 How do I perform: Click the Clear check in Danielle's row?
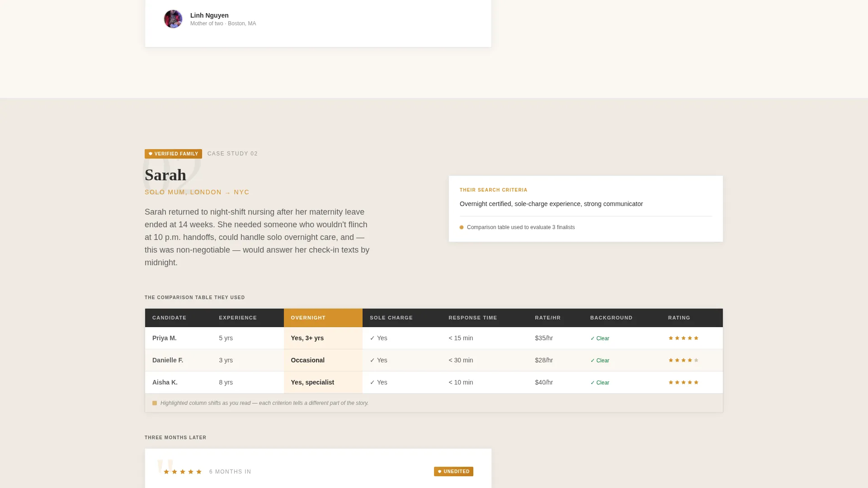point(600,361)
